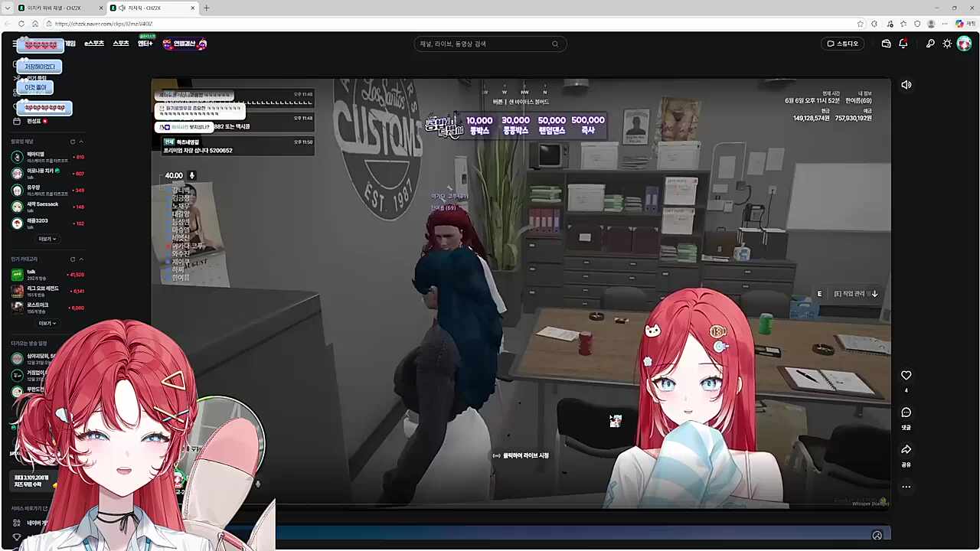Click the key icon in header
980x551 pixels.
[930, 44]
